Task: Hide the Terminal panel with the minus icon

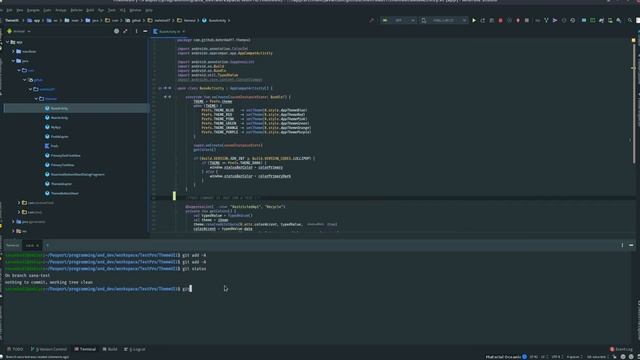Action: click(631, 245)
